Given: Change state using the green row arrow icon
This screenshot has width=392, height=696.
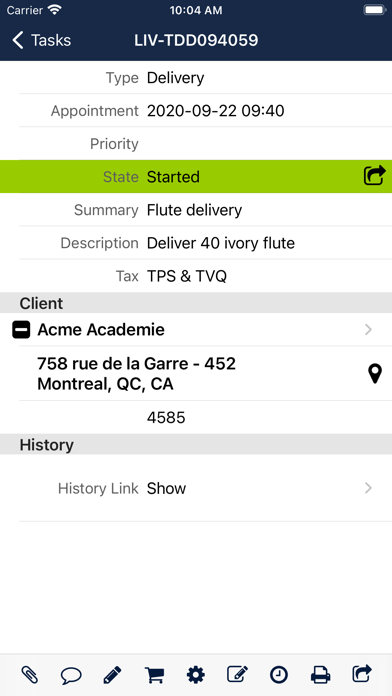Looking at the screenshot, I should [x=374, y=176].
